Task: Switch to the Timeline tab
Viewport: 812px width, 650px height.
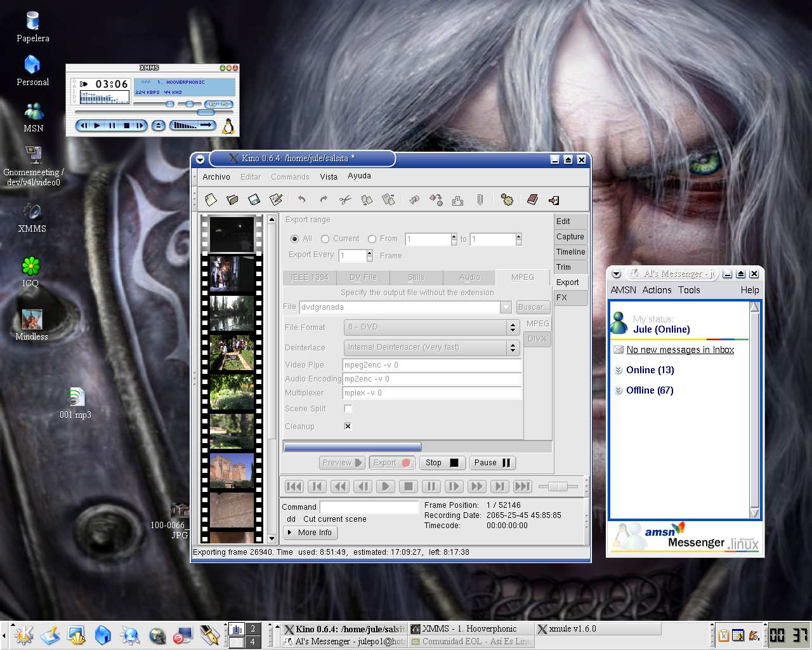Action: (570, 252)
